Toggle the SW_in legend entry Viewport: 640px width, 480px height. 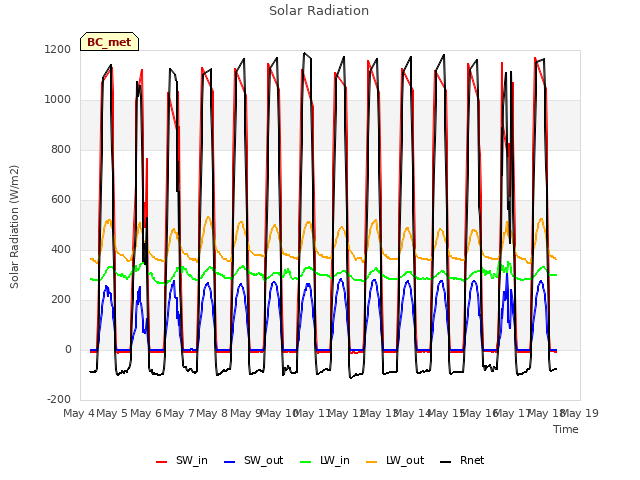(182, 461)
